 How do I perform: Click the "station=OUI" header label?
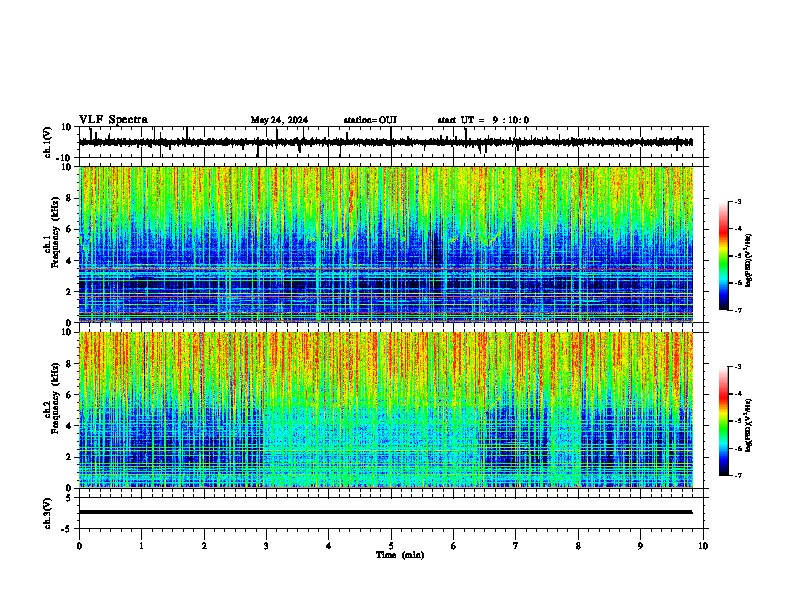pyautogui.click(x=370, y=120)
